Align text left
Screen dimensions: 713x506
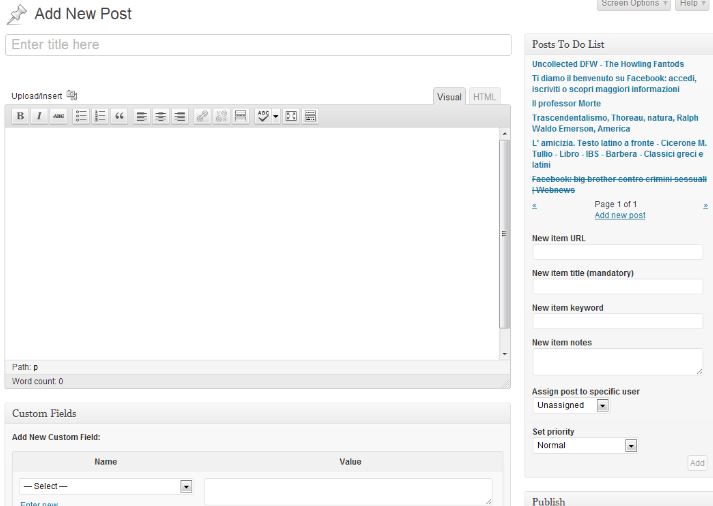(x=142, y=116)
